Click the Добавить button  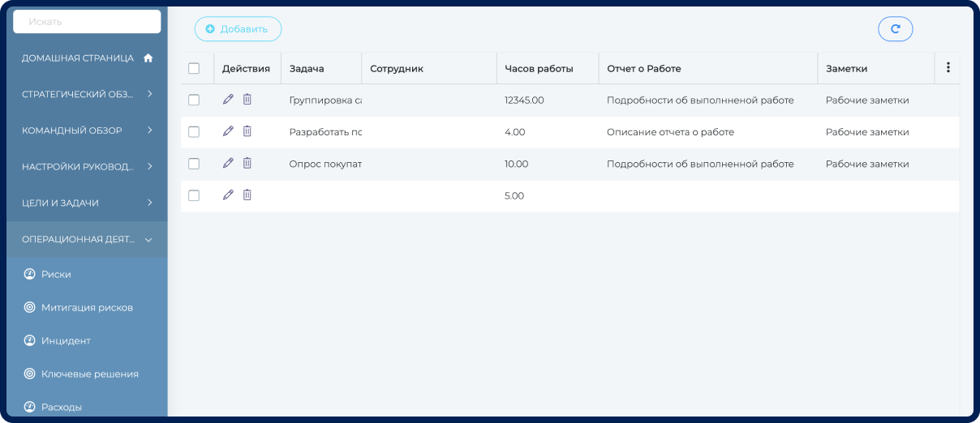coord(238,29)
